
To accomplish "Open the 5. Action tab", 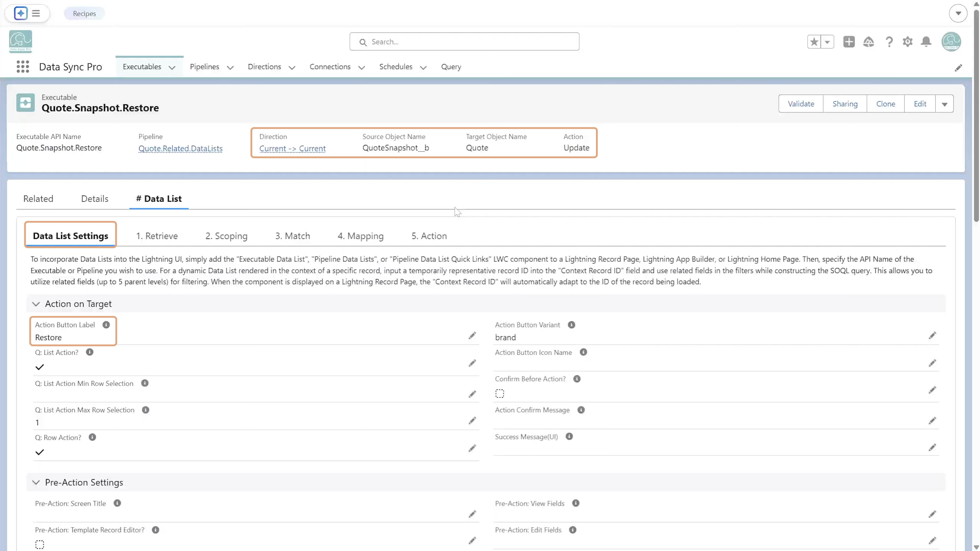I will click(429, 236).
